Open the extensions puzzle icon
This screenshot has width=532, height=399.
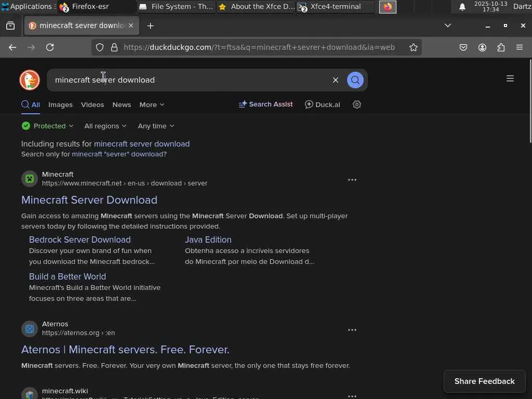click(x=501, y=47)
